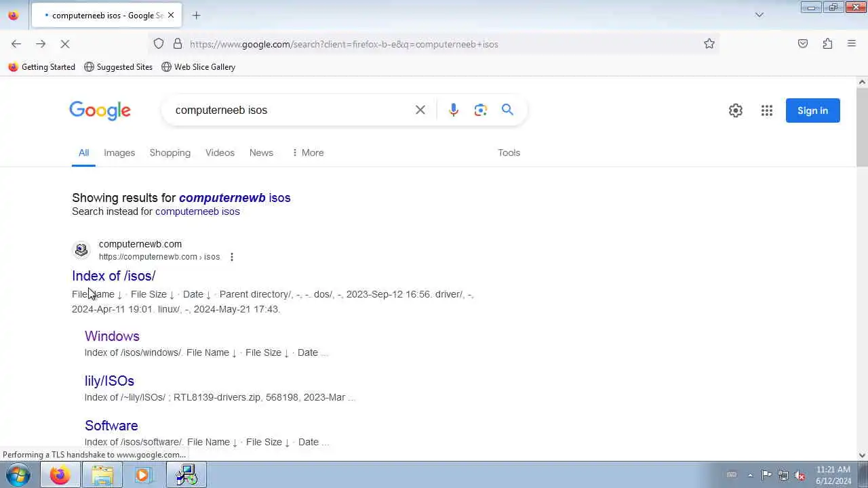868x488 pixels.
Task: Select the All results tab
Action: pyautogui.click(x=83, y=152)
